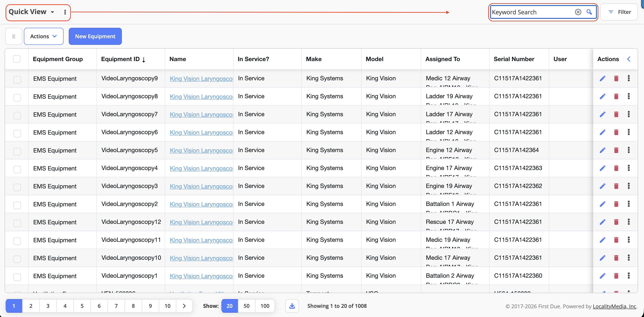Edit VideoLaryngoscopy5 with the pencil icon
The height and width of the screenshot is (317, 644).
coord(603,150)
